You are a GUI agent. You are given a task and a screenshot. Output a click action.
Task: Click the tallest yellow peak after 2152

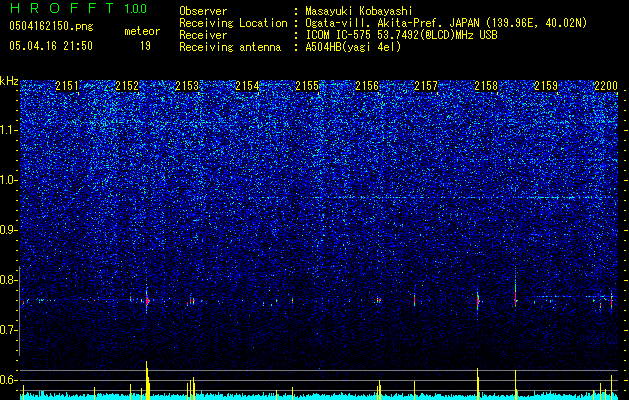147,379
